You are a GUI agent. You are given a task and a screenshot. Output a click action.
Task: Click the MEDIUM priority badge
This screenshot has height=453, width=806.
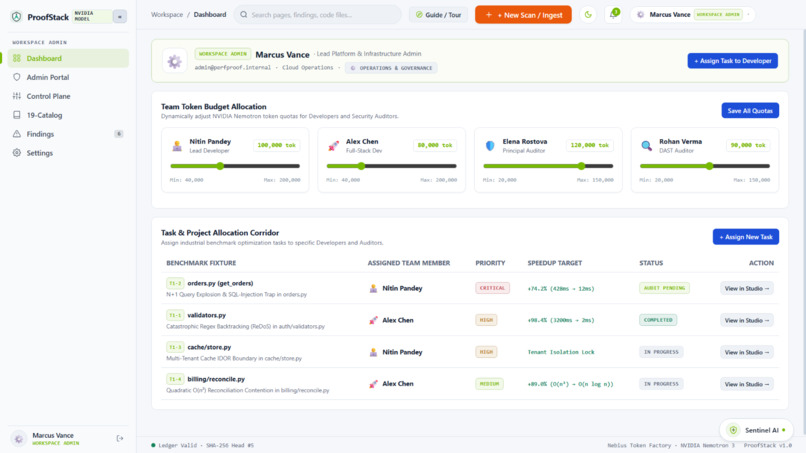(x=489, y=384)
